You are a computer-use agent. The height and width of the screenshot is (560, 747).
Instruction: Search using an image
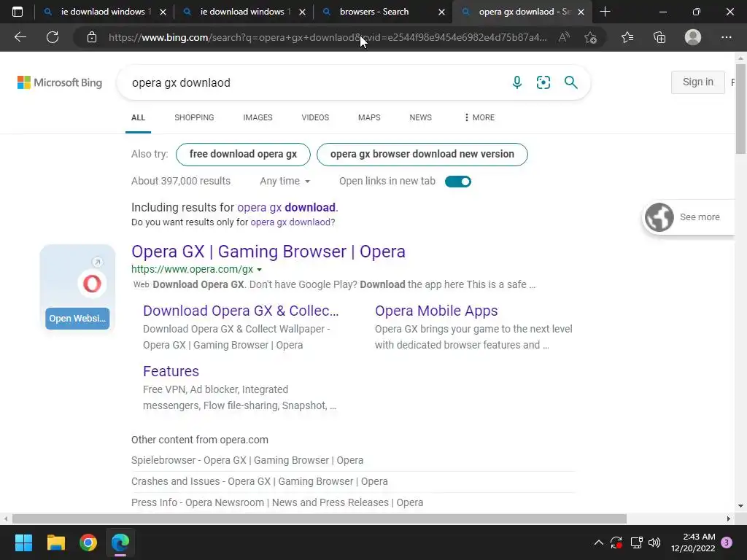tap(543, 82)
